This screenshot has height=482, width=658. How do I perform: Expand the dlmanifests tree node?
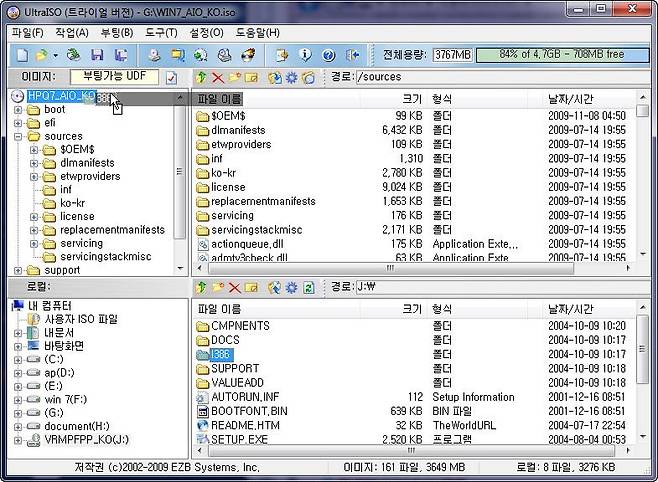34,164
